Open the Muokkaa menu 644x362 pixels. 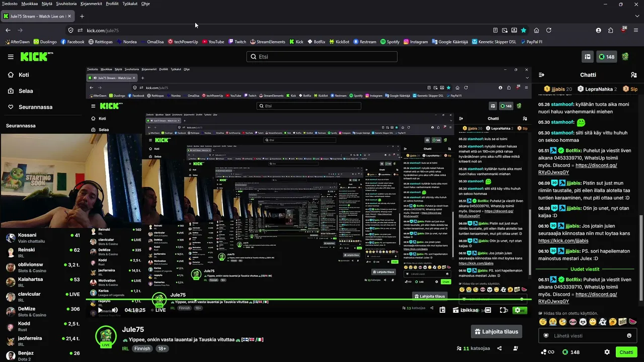click(x=30, y=4)
